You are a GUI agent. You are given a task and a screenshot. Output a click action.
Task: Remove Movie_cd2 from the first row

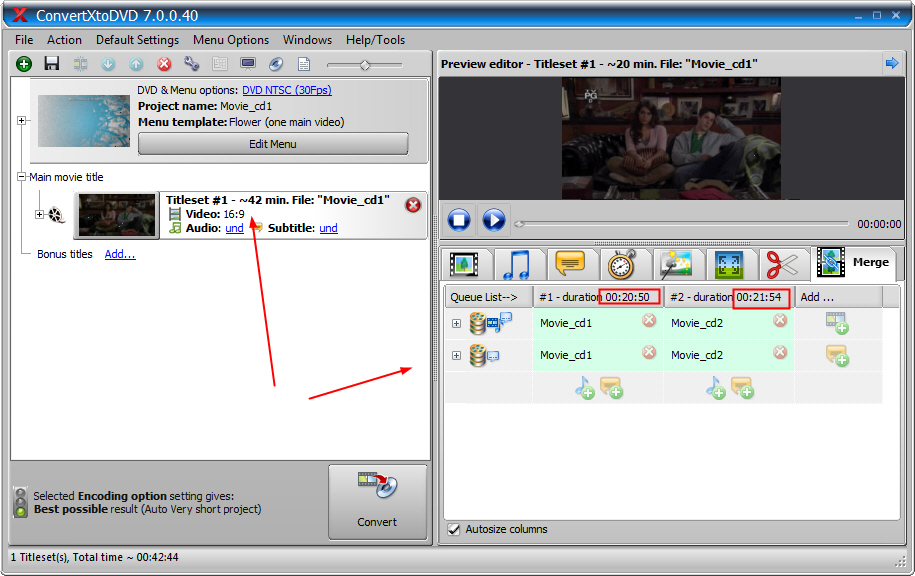(780, 320)
